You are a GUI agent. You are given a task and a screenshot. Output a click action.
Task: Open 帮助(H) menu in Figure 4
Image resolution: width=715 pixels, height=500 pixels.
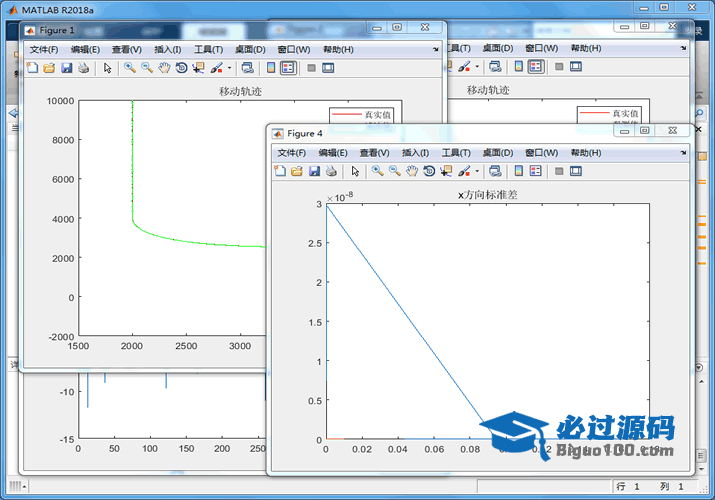[586, 153]
